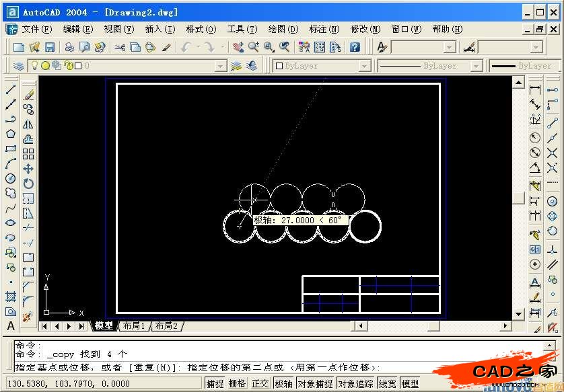Select the Polygon draw tool
This screenshot has height=392, width=564.
click(11, 134)
